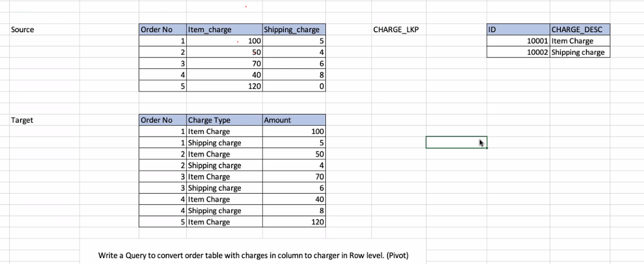Click Target Amount cell showing 120
Viewport: 644px width, 264px height.
pos(294,222)
